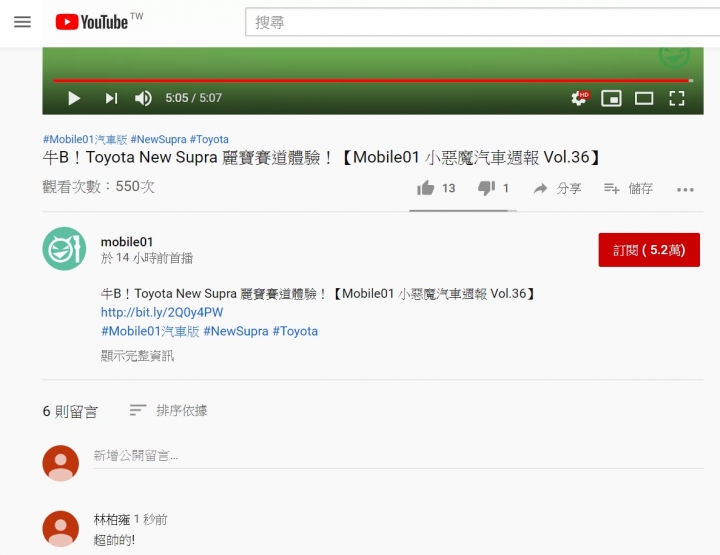Dislike the video with thumbs down
Viewport: 720px width, 555px height.
pos(493,188)
